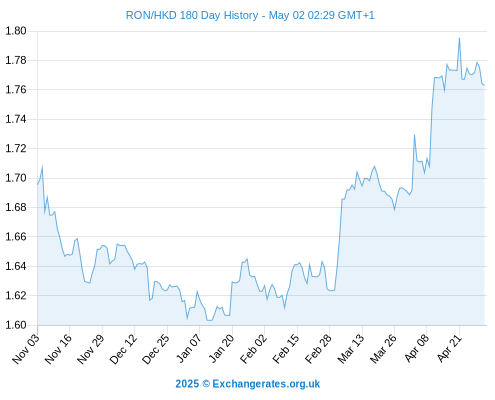The width and height of the screenshot is (495, 400).
Task: Select the Apr 08 date axis label
Action: (x=416, y=349)
